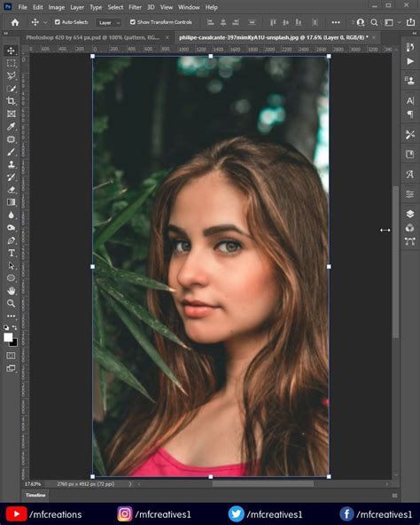Click the foreground color swatch
The width and height of the screenshot is (420, 525).
(8, 337)
